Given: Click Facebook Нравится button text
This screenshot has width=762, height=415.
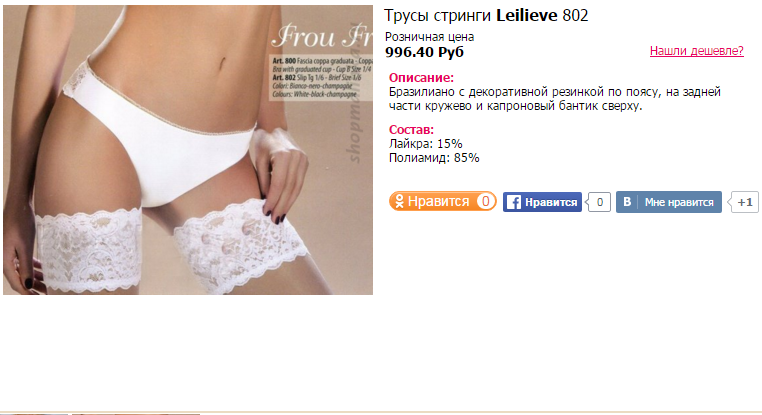Looking at the screenshot, I should tap(551, 202).
